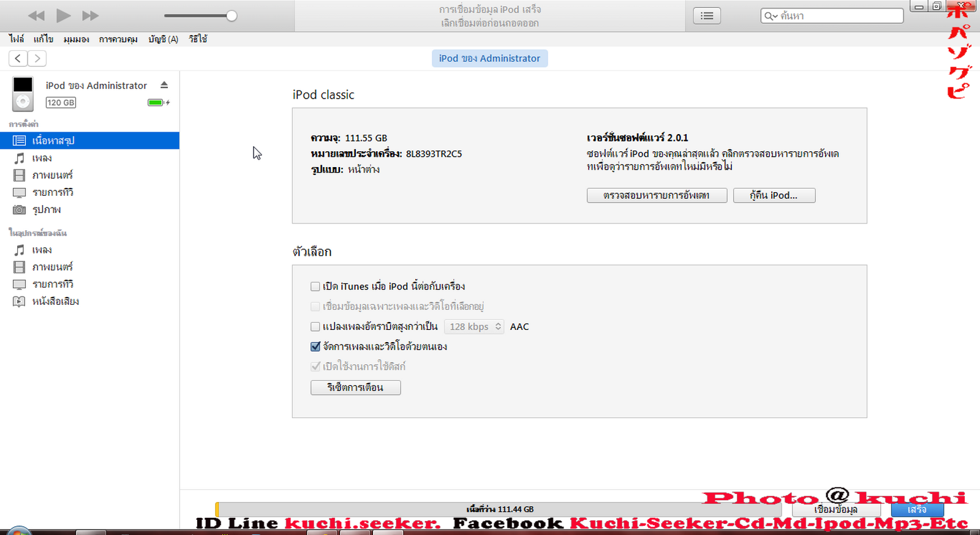
Task: Toggle เปิดใช้งานการใช้ดิสก์ checkbox
Action: pos(315,367)
